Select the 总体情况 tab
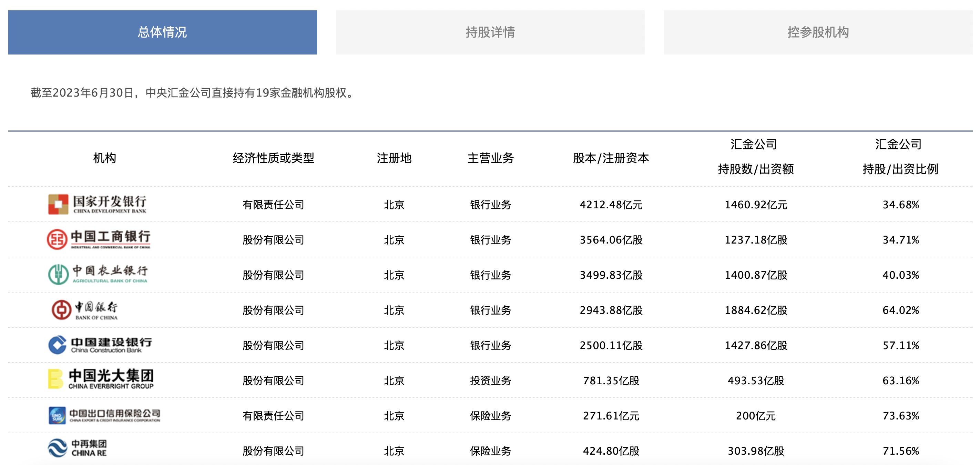Image resolution: width=980 pixels, height=465 pixels. (x=162, y=32)
